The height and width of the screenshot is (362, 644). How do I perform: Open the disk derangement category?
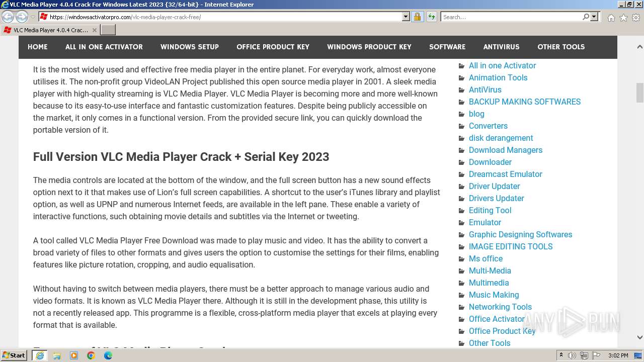[x=501, y=138]
